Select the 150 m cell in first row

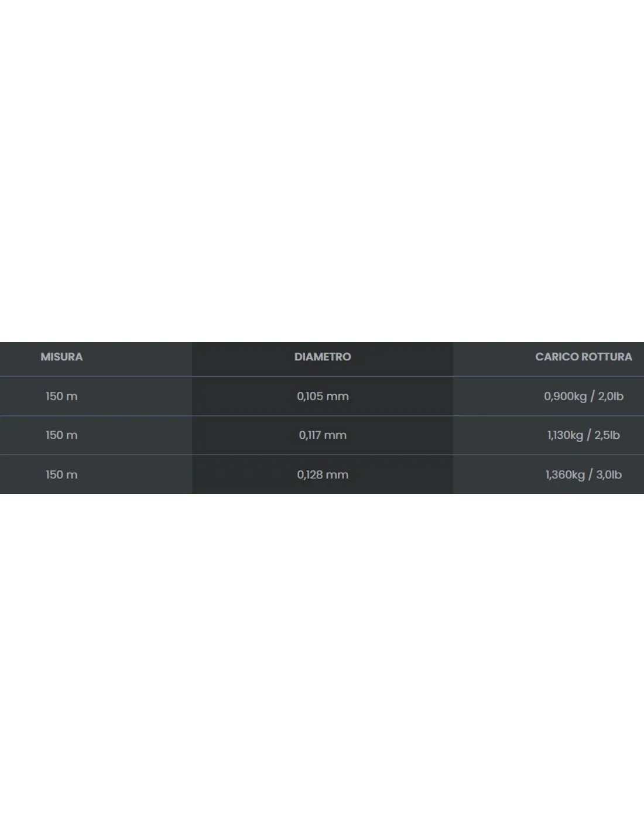point(61,396)
